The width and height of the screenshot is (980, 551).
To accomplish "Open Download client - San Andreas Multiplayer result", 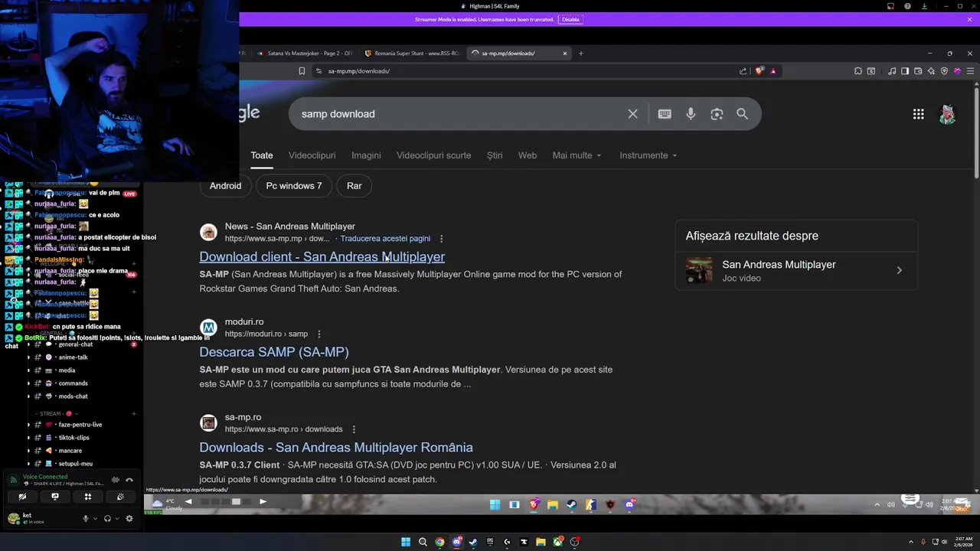I will click(x=322, y=257).
